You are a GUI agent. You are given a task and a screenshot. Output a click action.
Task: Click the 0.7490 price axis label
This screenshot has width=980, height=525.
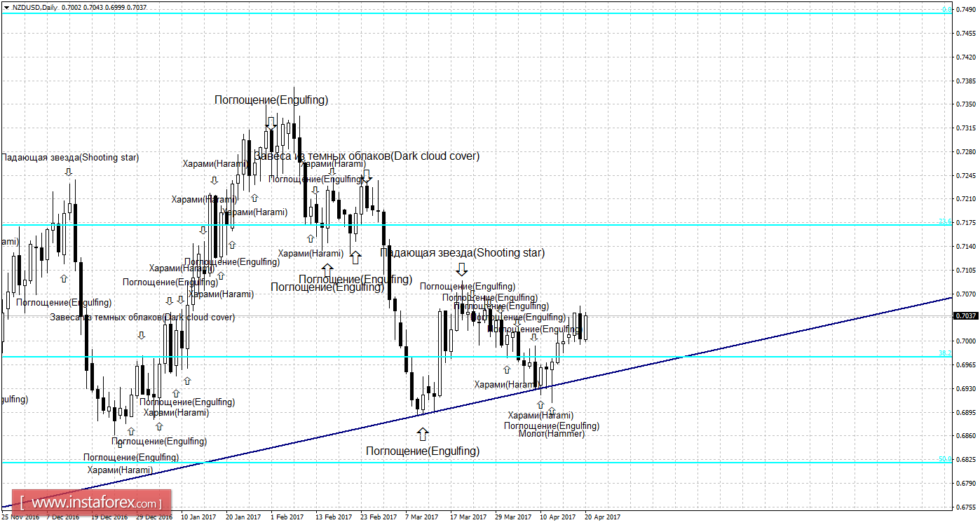[966, 9]
